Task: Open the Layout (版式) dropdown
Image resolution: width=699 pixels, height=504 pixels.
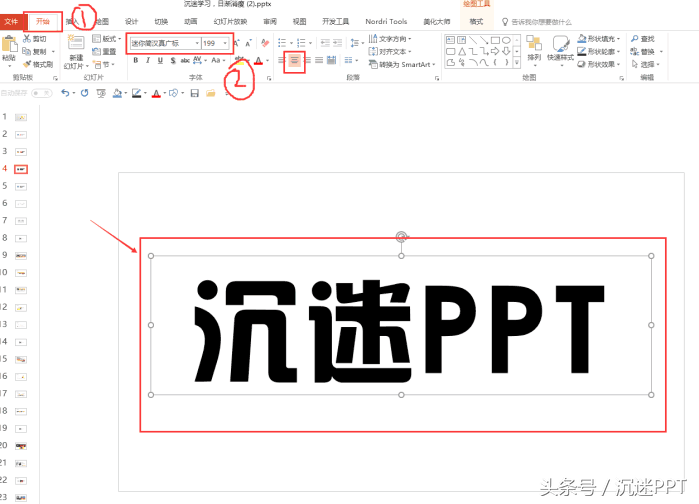Action: coord(107,39)
